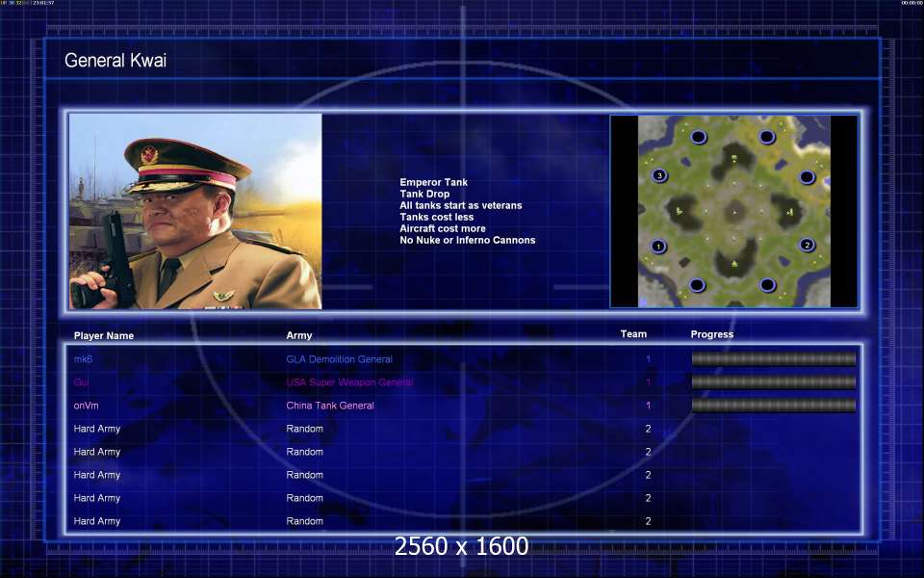Click the onVm loading progress bar
The height and width of the screenshot is (578, 924).
pyautogui.click(x=773, y=405)
